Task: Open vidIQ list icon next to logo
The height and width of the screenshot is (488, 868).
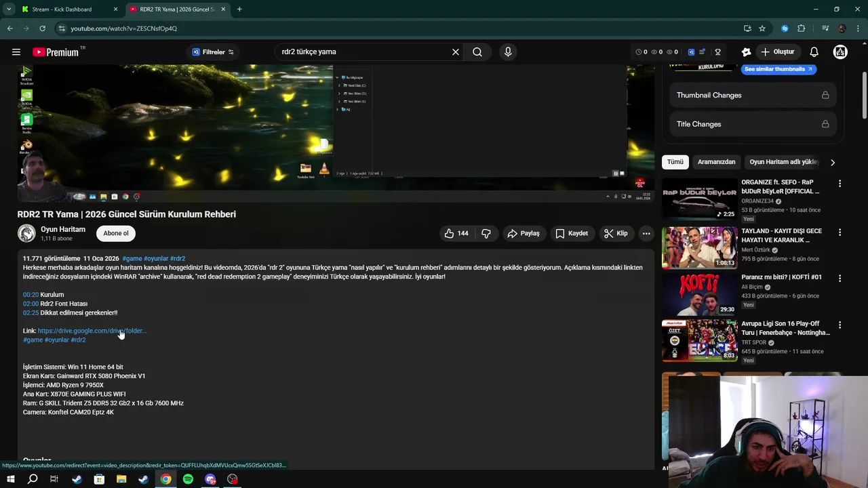Action: click(x=703, y=52)
